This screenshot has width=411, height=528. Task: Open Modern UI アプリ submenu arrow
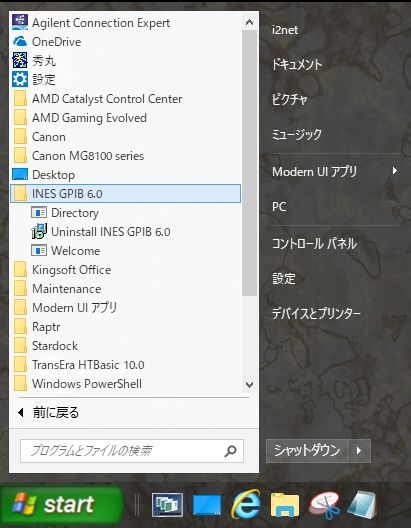pos(395,171)
